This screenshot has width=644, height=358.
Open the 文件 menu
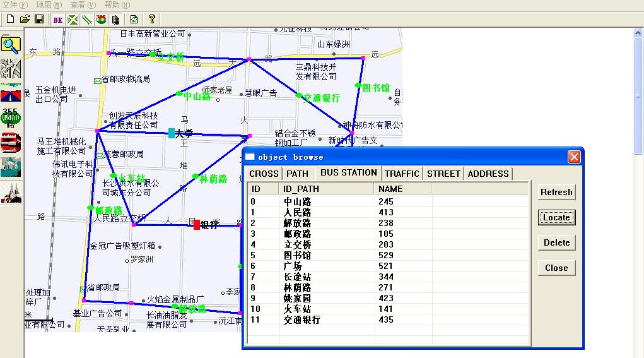tap(15, 4)
